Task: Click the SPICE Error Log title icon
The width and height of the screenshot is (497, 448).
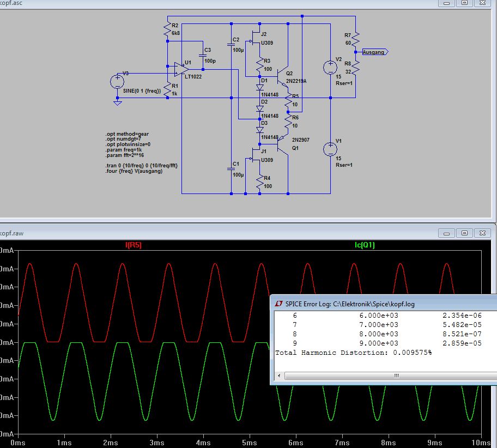Action: (278, 304)
